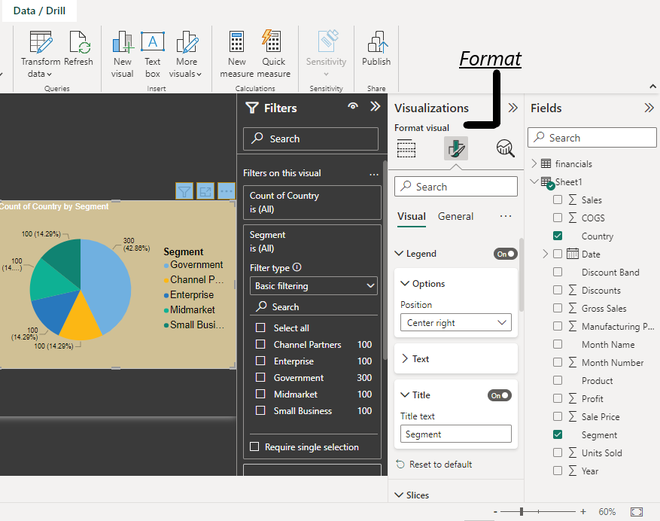The height and width of the screenshot is (521, 660).
Task: Open Transform data in ribbon
Action: [x=40, y=54]
